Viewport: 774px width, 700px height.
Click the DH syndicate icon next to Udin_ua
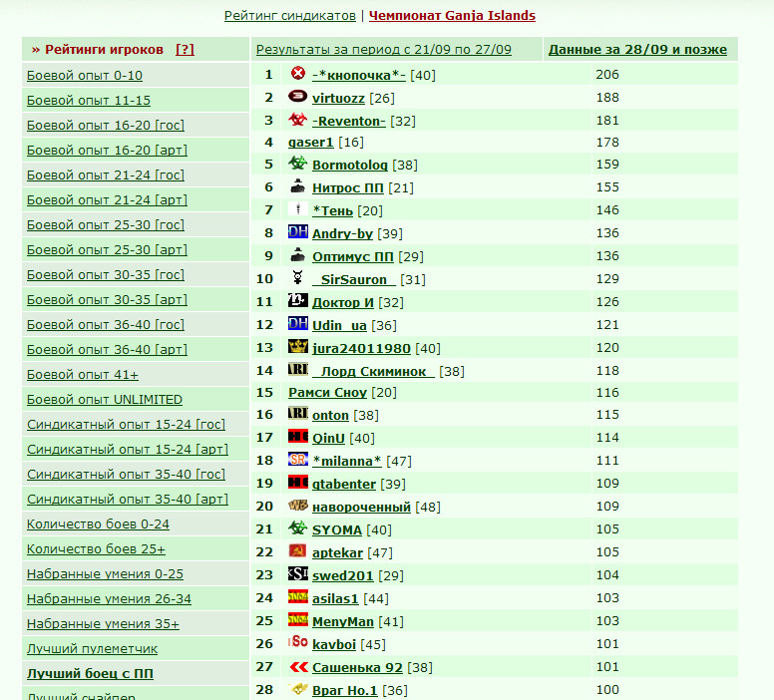(297, 323)
